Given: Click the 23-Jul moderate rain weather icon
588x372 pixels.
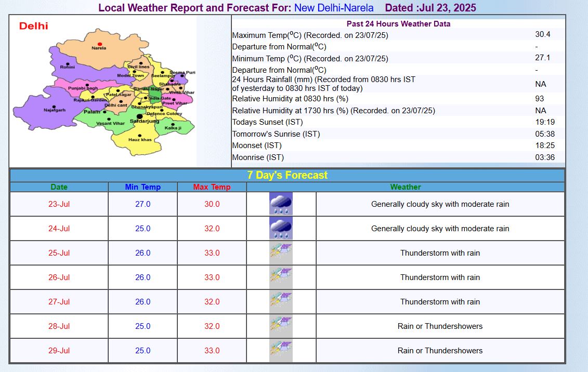Looking at the screenshot, I should click(x=281, y=204).
